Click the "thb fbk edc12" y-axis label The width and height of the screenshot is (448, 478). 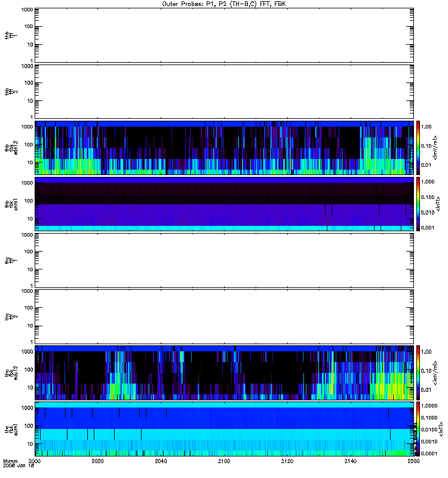[11, 148]
